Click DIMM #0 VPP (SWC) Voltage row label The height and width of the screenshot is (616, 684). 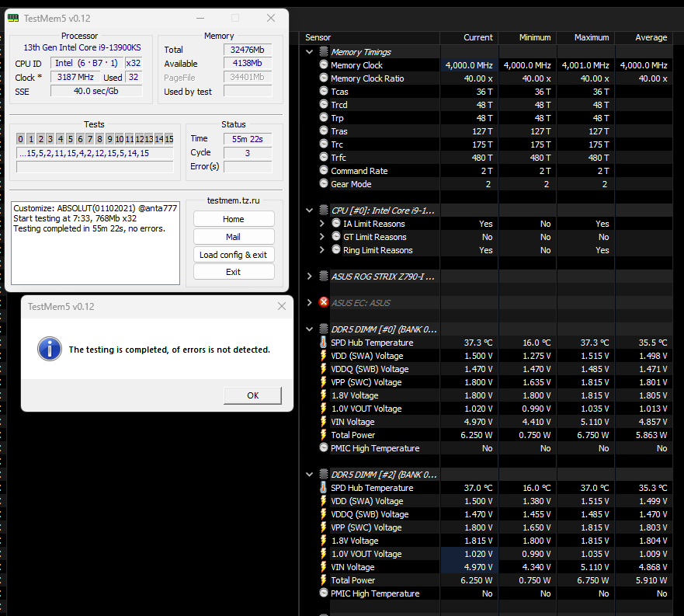tap(366, 382)
